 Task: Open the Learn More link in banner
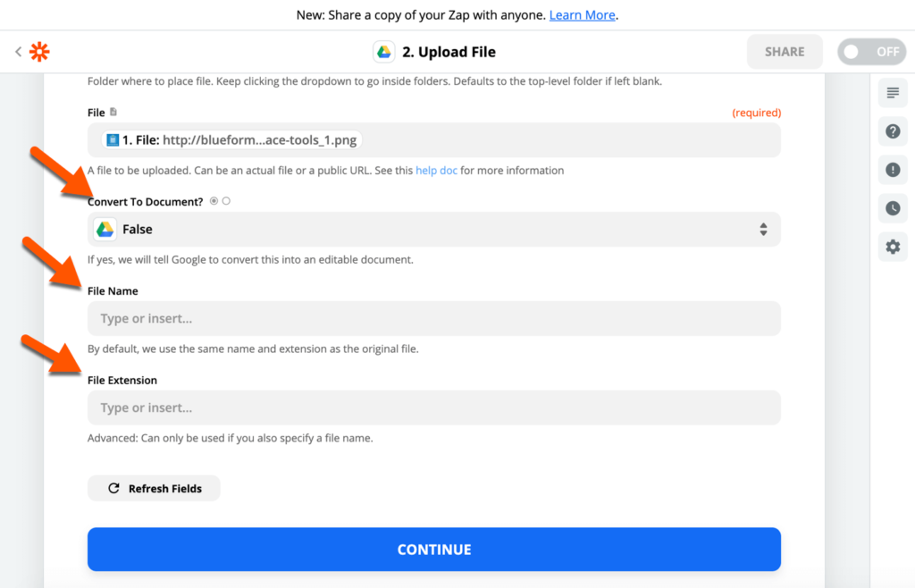click(x=583, y=15)
